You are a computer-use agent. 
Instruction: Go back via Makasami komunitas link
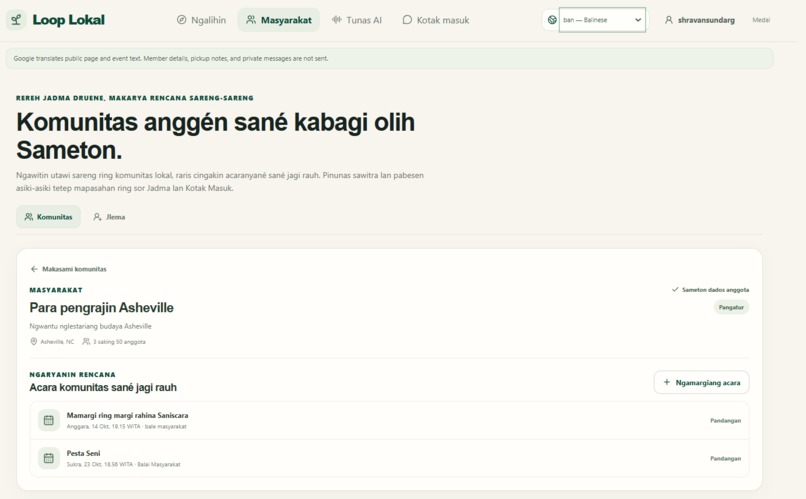pos(68,269)
